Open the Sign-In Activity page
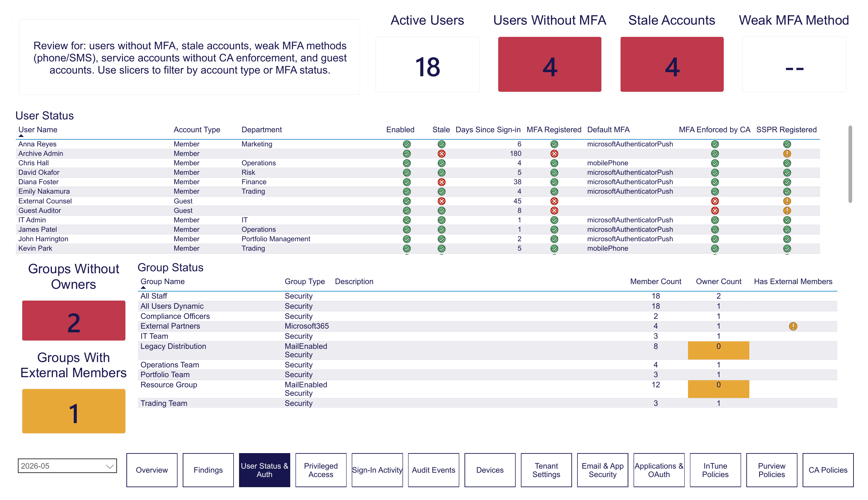The height and width of the screenshot is (500, 868). pyautogui.click(x=377, y=470)
